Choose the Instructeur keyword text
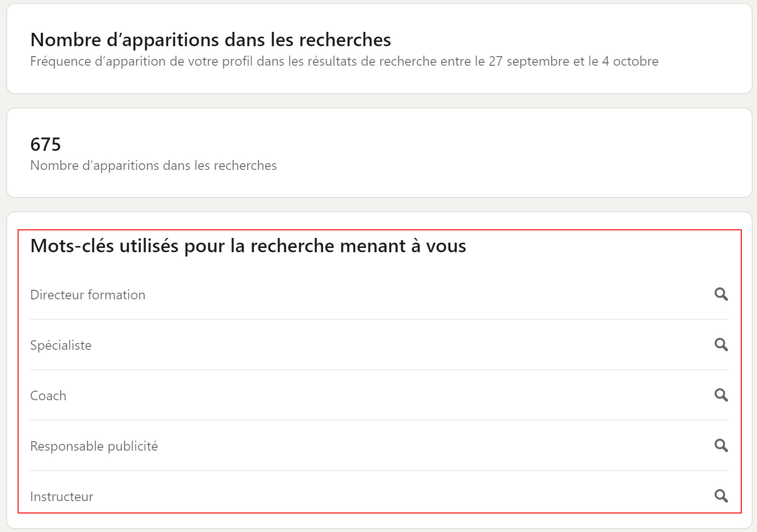Viewport: 757px width, 532px height. point(62,497)
